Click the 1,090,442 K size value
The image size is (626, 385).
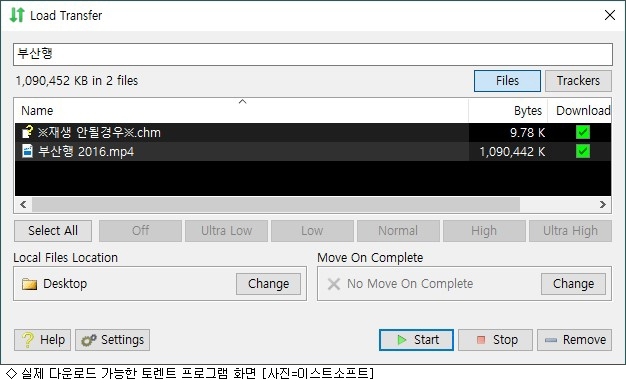click(x=512, y=152)
